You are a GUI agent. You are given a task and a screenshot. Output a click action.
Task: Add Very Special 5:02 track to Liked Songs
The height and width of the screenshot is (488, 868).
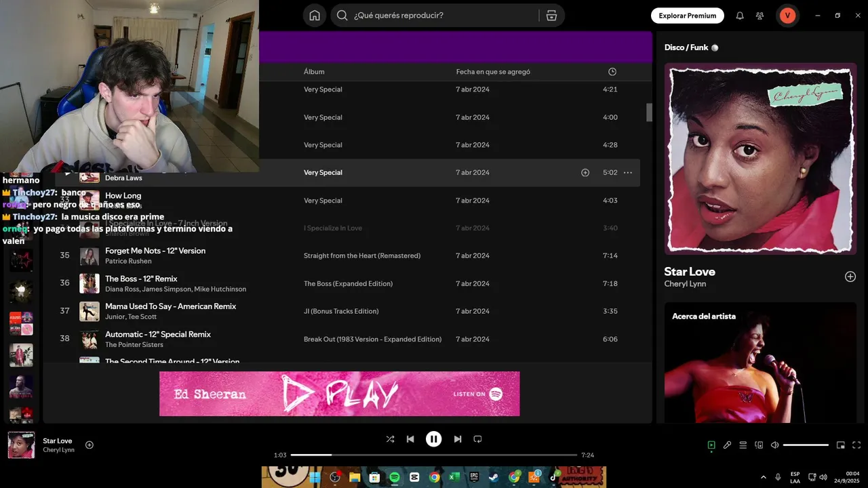pos(585,173)
